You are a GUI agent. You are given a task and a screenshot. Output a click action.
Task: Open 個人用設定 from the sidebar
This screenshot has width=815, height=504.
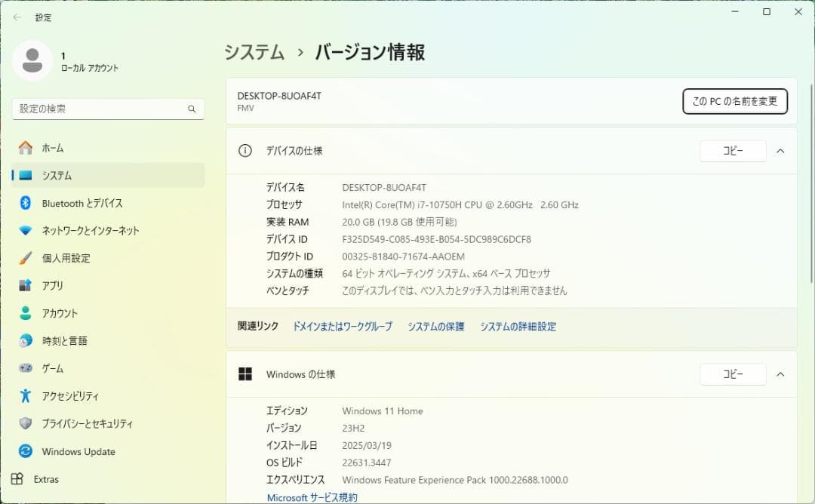coord(65,258)
